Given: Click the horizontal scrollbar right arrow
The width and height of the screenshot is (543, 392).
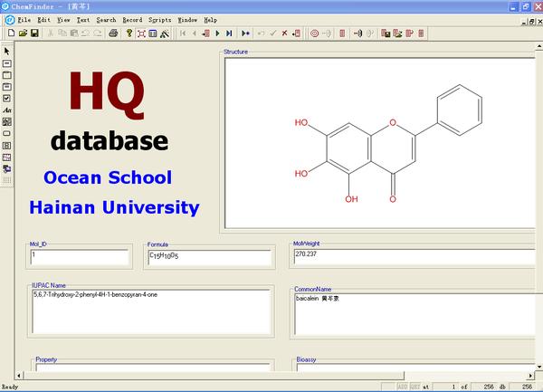Looking at the screenshot, I should pos(530,376).
